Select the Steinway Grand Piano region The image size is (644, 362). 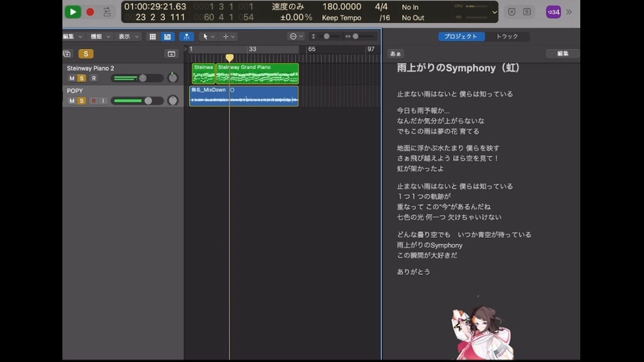[257, 74]
